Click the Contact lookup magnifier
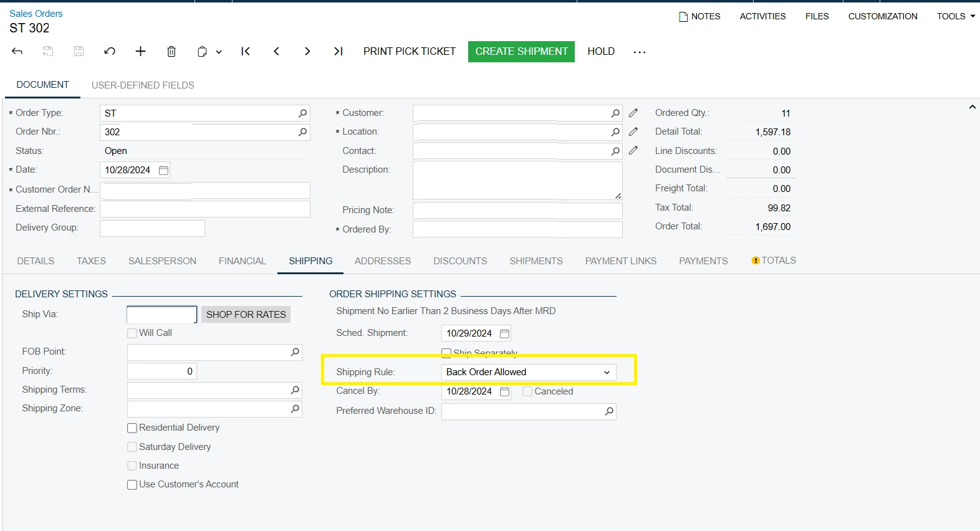 pyautogui.click(x=615, y=151)
